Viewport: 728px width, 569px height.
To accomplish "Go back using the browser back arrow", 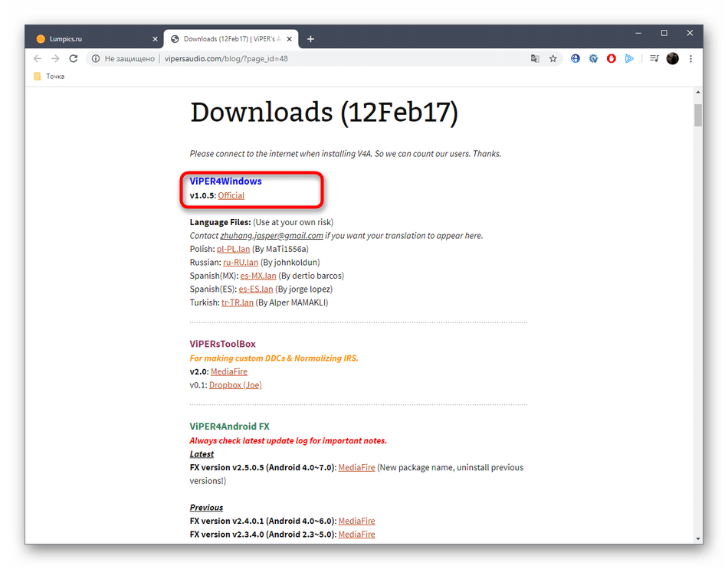I will [x=38, y=58].
